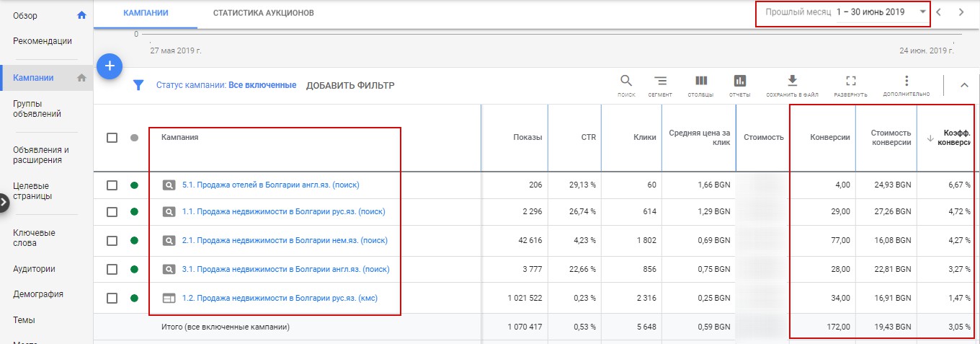This screenshot has height=344, width=980.
Task: Click Добавить фильтр button
Action: coord(350,85)
